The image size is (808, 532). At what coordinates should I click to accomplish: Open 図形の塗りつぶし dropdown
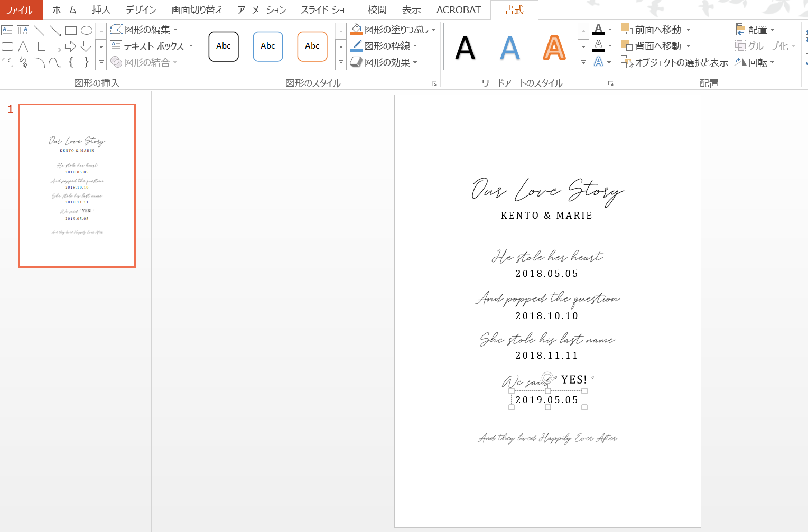coord(434,30)
